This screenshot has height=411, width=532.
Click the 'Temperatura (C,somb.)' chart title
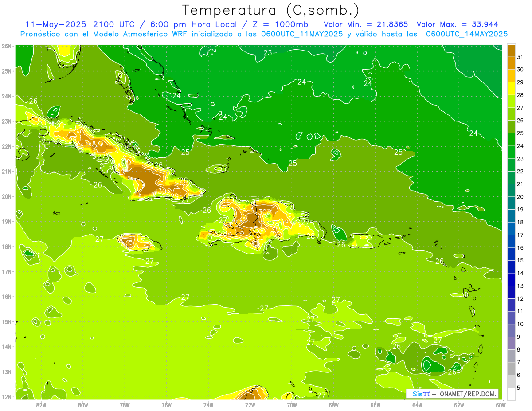tap(270, 11)
